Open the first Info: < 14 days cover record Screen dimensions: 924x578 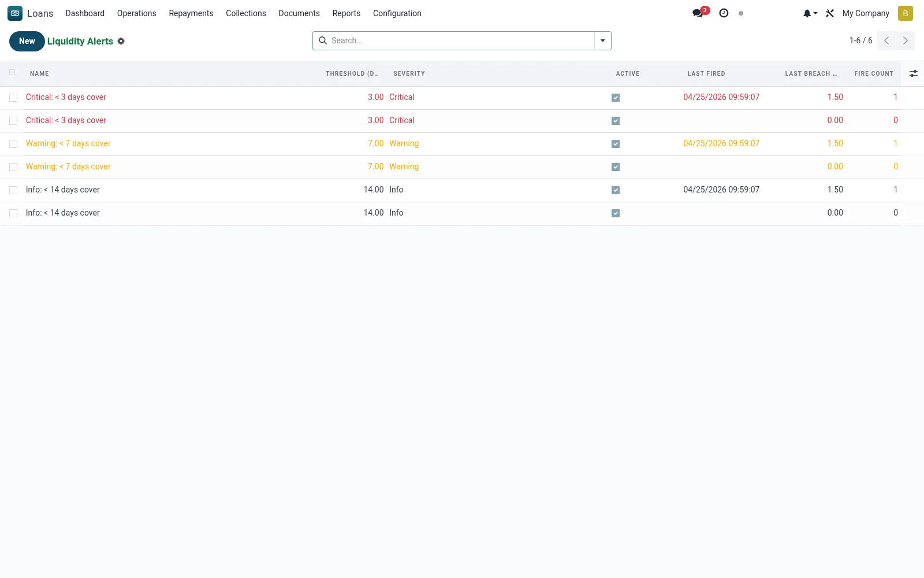(x=63, y=190)
